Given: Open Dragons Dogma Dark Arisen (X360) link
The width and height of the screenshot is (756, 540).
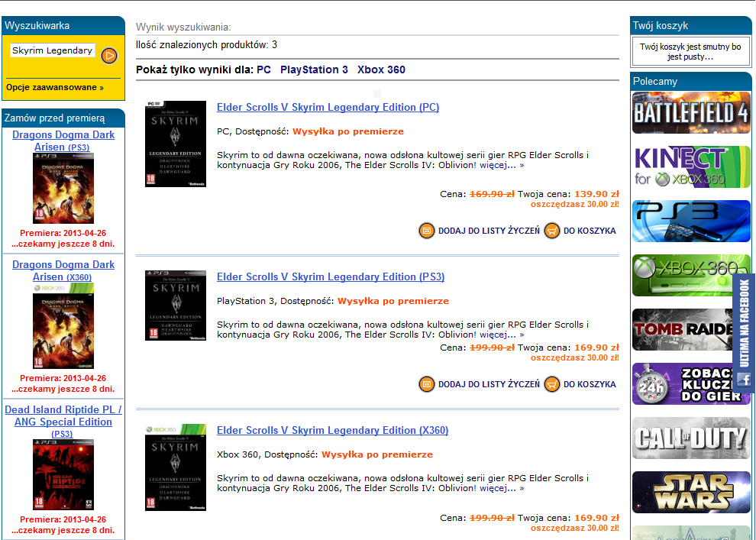Looking at the screenshot, I should tap(63, 271).
